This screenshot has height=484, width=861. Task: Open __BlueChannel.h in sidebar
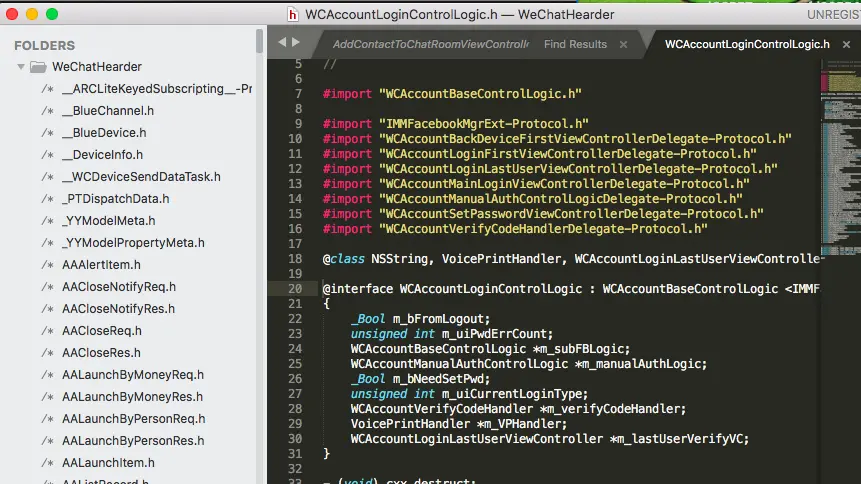click(x=108, y=111)
